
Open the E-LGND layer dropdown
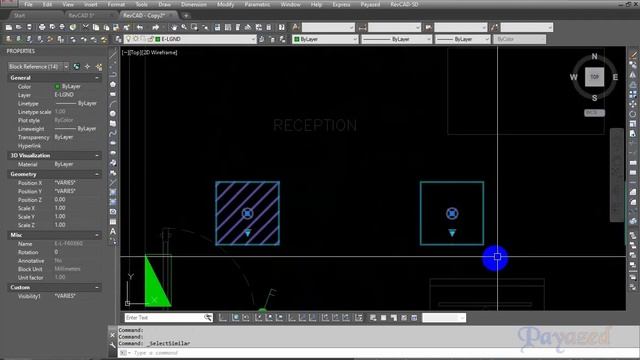point(253,39)
